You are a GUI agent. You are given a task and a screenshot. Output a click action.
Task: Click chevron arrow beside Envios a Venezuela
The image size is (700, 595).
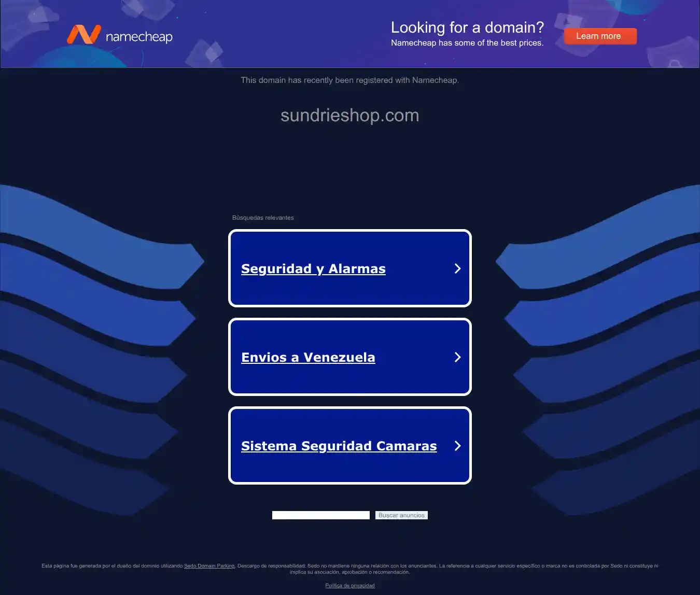tap(457, 357)
